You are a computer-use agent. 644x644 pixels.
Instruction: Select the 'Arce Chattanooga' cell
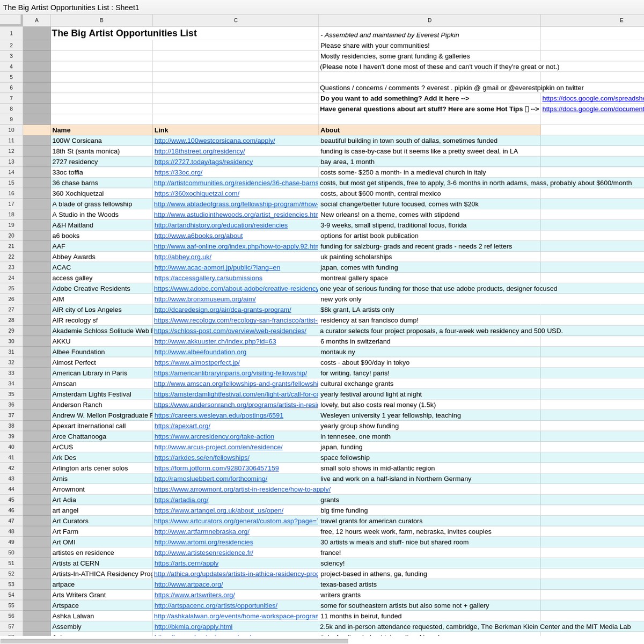tap(101, 436)
